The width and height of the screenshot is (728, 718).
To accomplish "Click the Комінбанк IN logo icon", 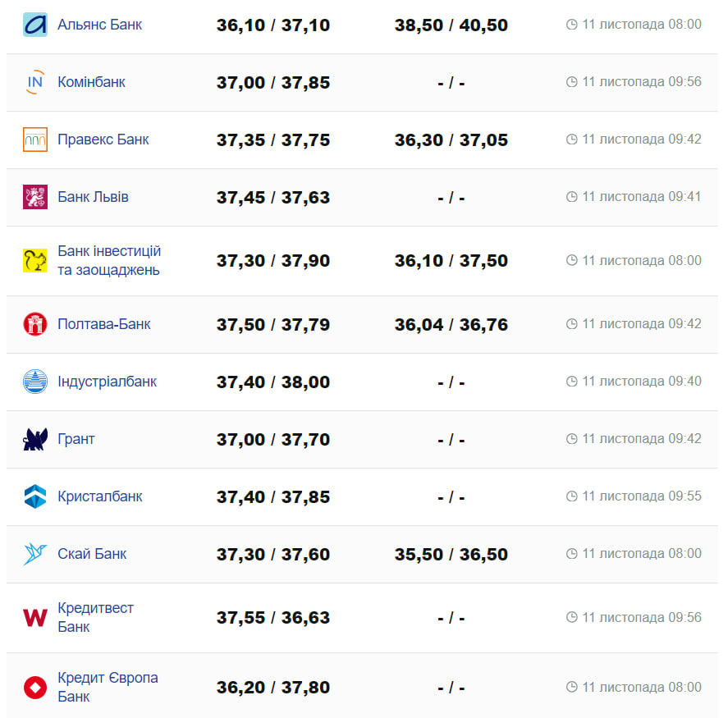I will coord(35,82).
